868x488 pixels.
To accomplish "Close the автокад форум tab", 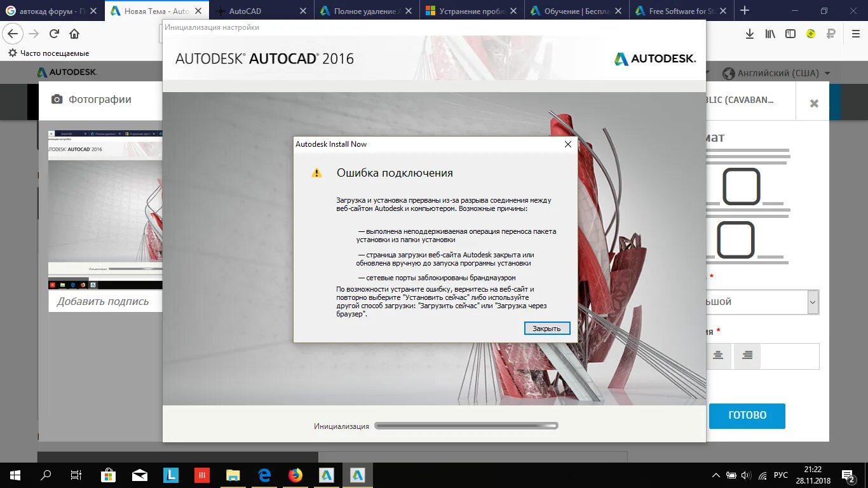I will pyautogui.click(x=94, y=11).
